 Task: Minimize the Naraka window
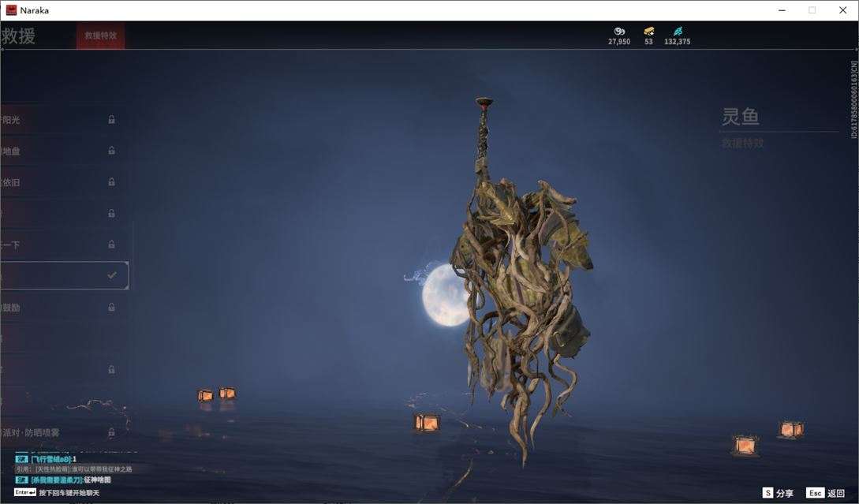[x=782, y=10]
